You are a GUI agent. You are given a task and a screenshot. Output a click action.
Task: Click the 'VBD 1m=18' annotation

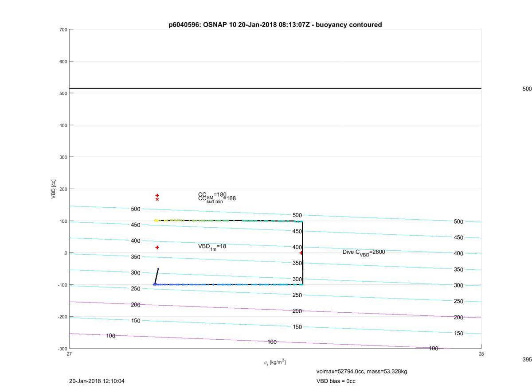click(x=212, y=246)
